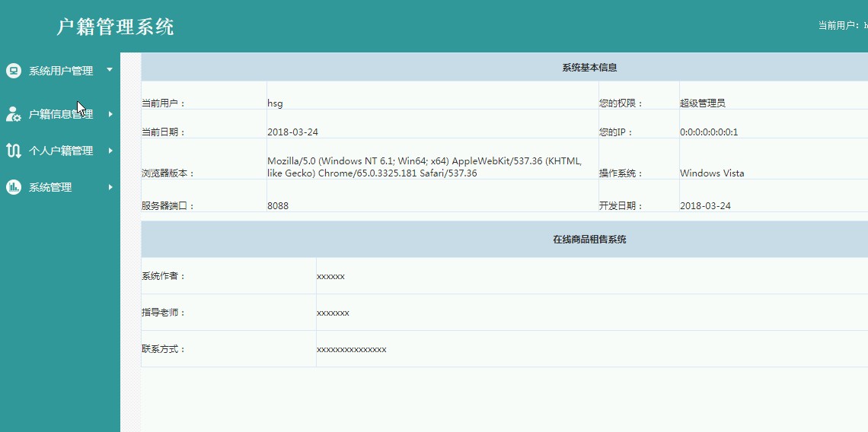Screen dimensions: 868x432
Task: Click the 系统管理 chart icon
Action: (x=13, y=187)
